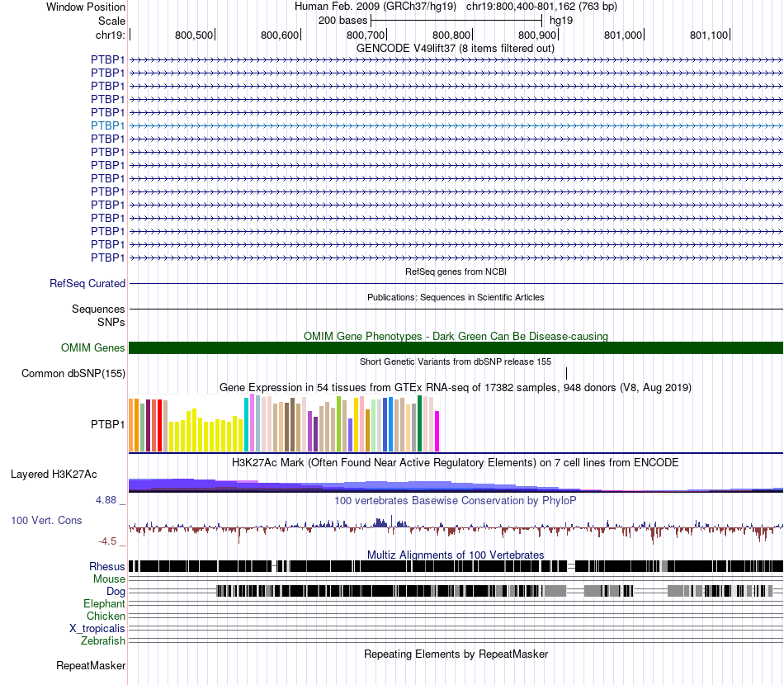The width and height of the screenshot is (784, 685).
Task: Select the Scale track label
Action: tap(111, 21)
